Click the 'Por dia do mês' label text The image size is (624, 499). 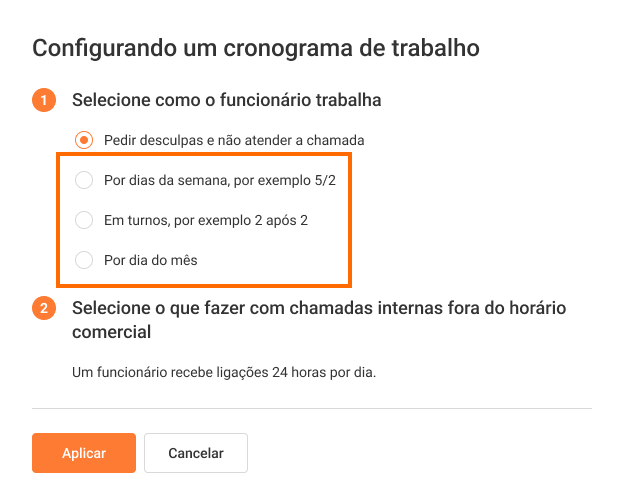150,260
